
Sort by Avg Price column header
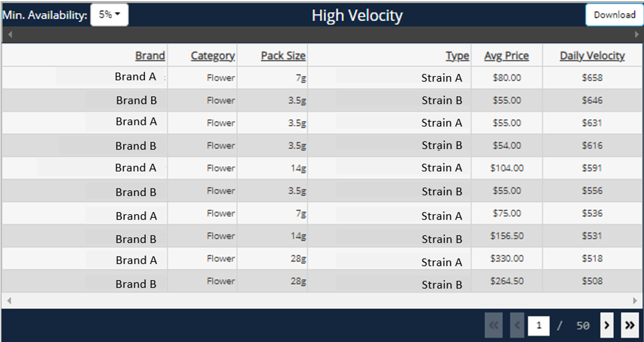(x=506, y=56)
